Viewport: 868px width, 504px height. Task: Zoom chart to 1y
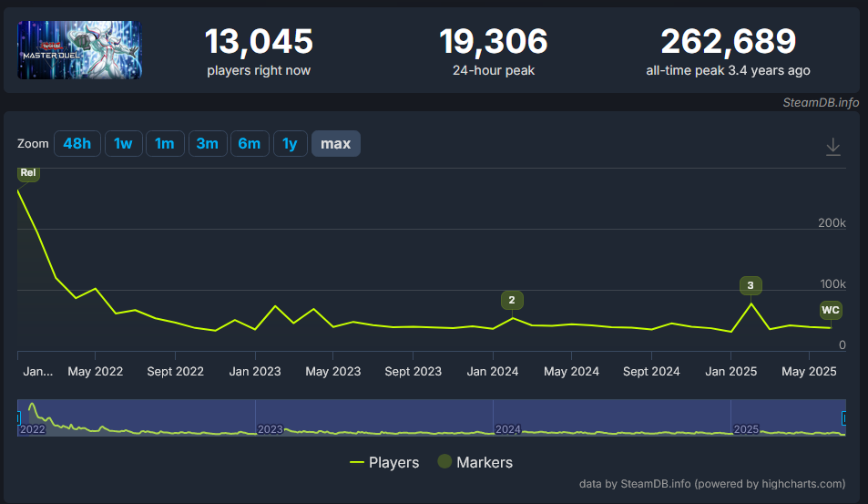[290, 143]
